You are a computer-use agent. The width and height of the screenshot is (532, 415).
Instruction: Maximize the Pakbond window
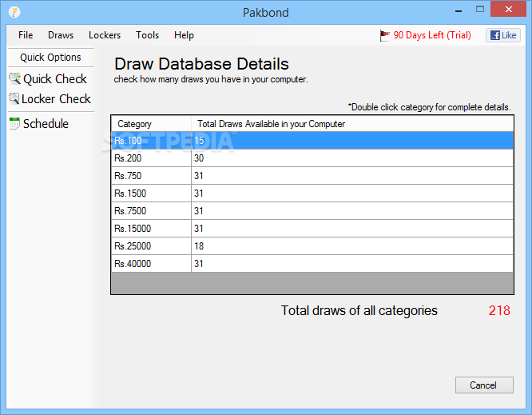pyautogui.click(x=480, y=9)
